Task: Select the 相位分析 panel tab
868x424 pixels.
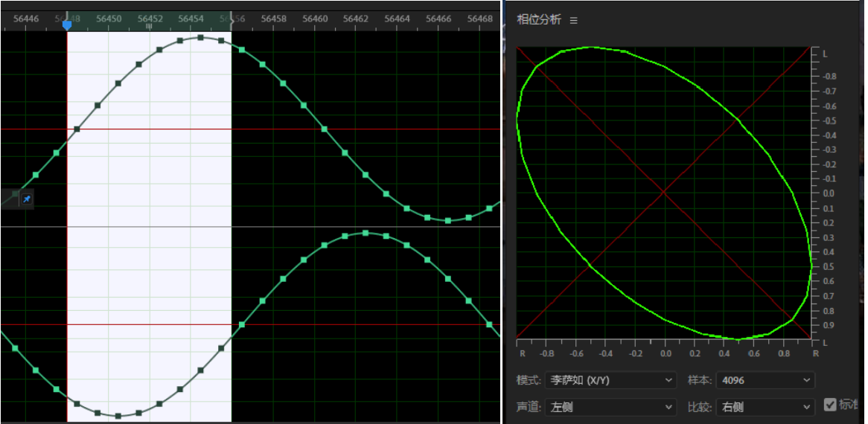Action: [539, 20]
